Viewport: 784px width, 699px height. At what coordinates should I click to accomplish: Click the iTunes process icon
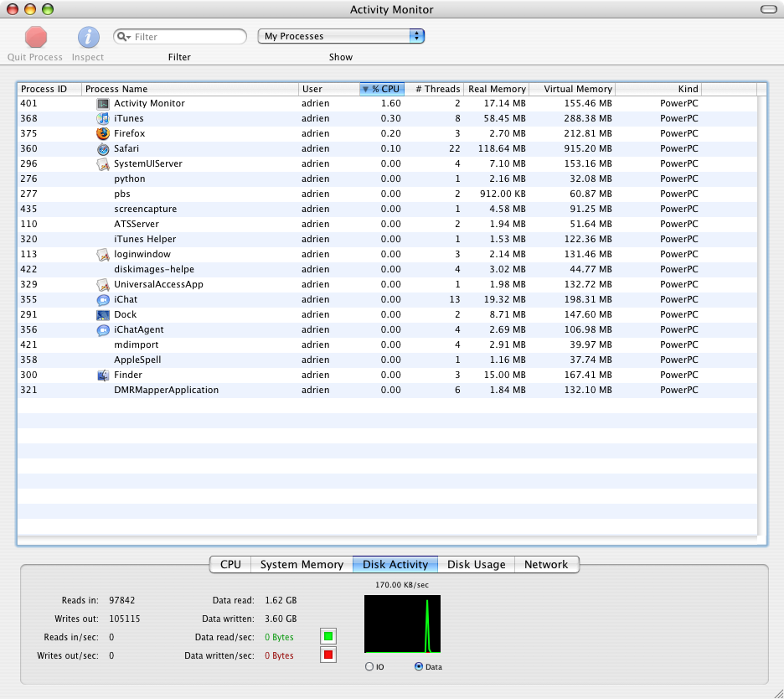pyautogui.click(x=103, y=118)
